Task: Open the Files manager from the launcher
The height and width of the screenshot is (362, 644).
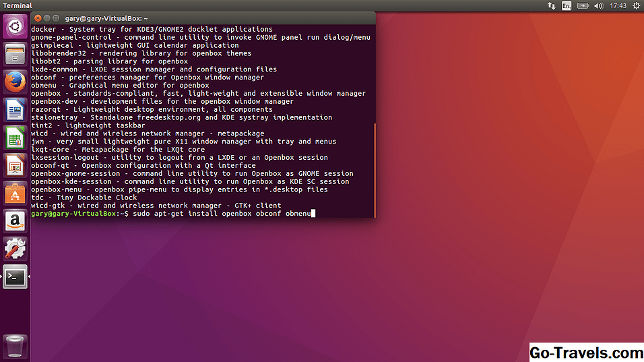Action: [15, 54]
